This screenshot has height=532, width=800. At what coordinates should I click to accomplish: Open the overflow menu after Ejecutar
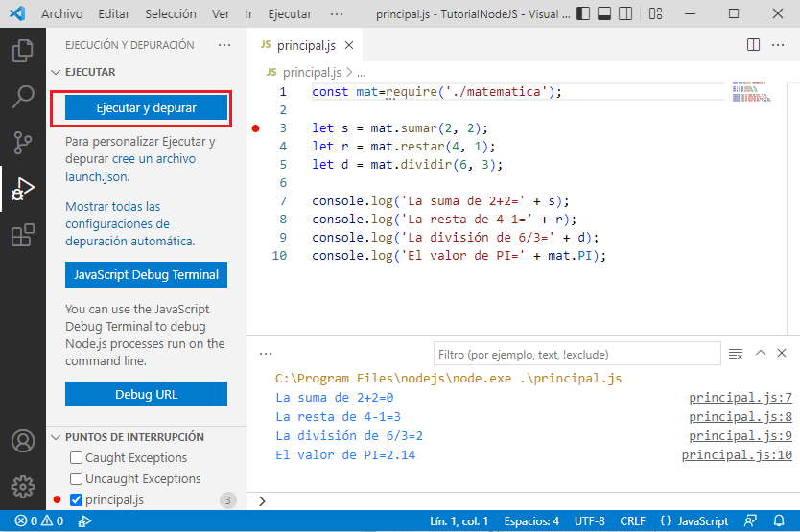pos(337,13)
